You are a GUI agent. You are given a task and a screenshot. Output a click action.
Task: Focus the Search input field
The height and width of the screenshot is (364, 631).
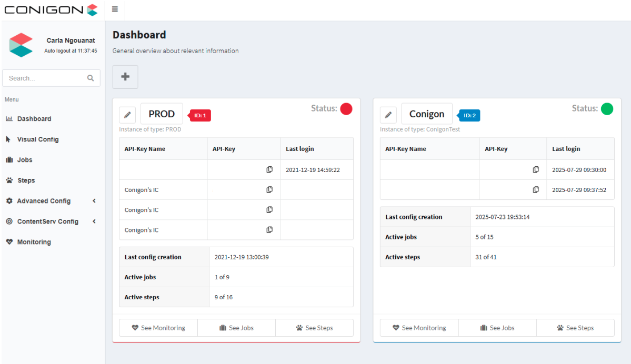pyautogui.click(x=51, y=78)
